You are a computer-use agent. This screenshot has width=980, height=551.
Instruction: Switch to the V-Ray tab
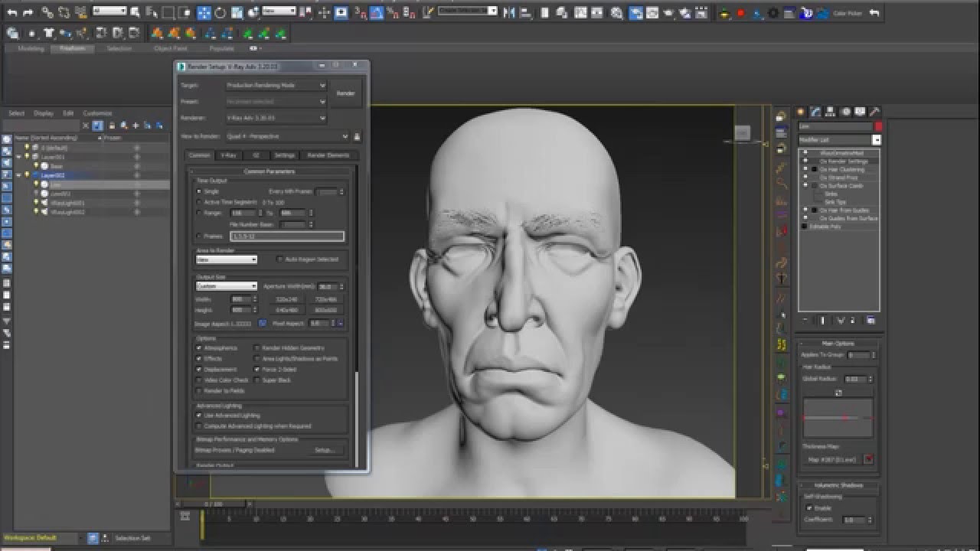[x=228, y=155]
